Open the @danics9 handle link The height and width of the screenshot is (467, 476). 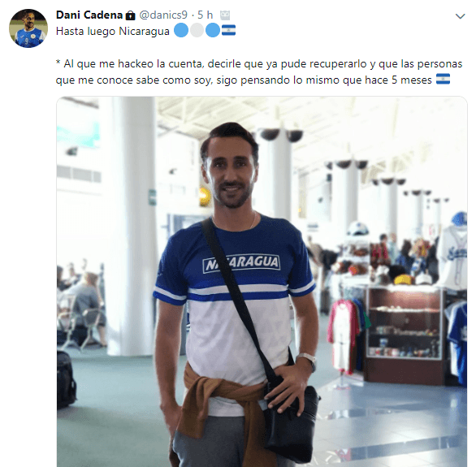(163, 15)
